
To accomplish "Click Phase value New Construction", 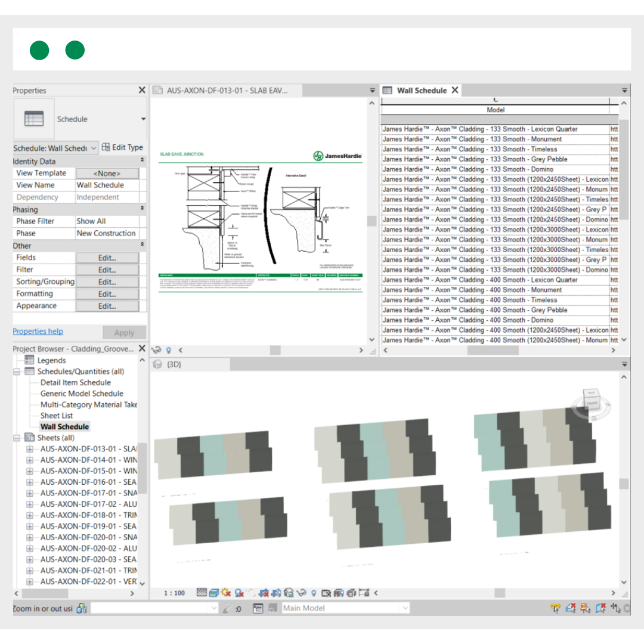I will [107, 233].
